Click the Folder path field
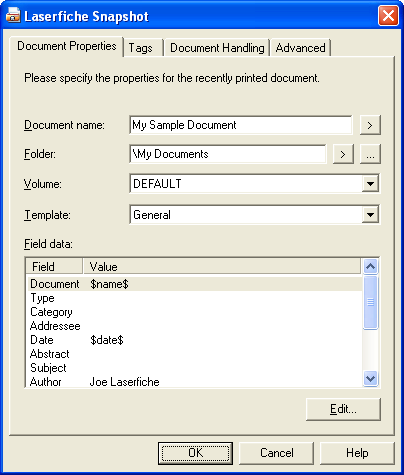This screenshot has height=475, width=404. 228,154
